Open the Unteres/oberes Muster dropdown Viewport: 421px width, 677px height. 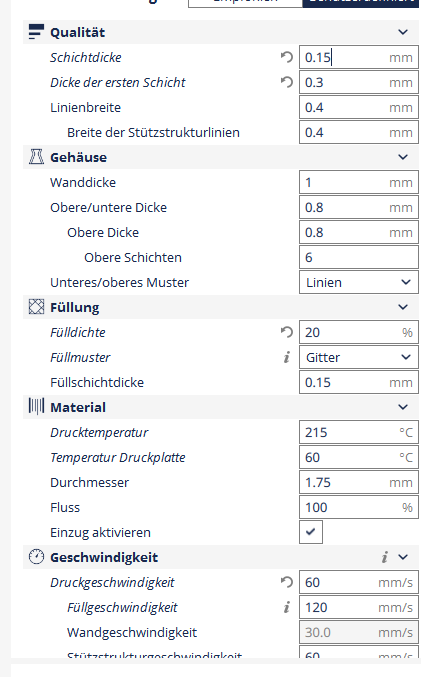tap(359, 282)
